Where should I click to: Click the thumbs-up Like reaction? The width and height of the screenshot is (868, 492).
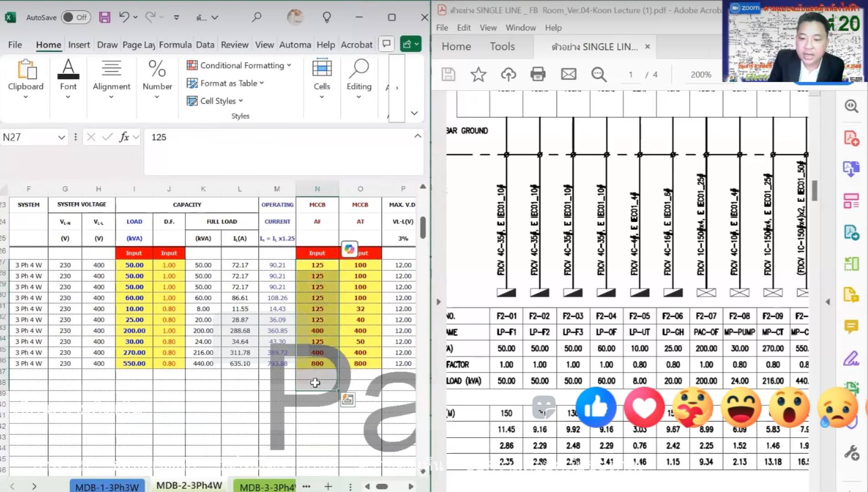[x=596, y=408]
